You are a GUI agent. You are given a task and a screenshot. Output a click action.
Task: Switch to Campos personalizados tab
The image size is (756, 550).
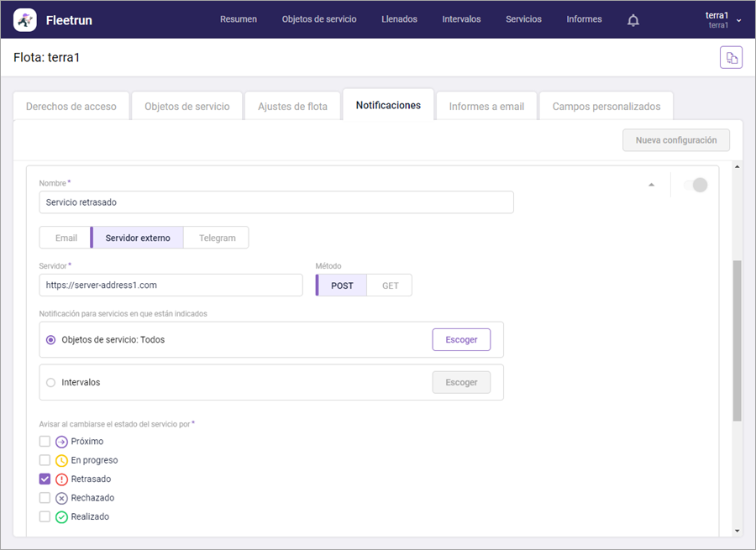tap(606, 106)
